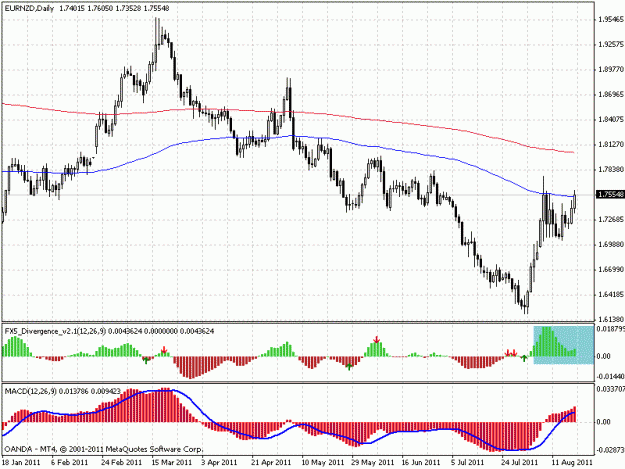Click the 24 Jul 2011 date label
Viewport: 625px width, 469px height.
(519, 463)
